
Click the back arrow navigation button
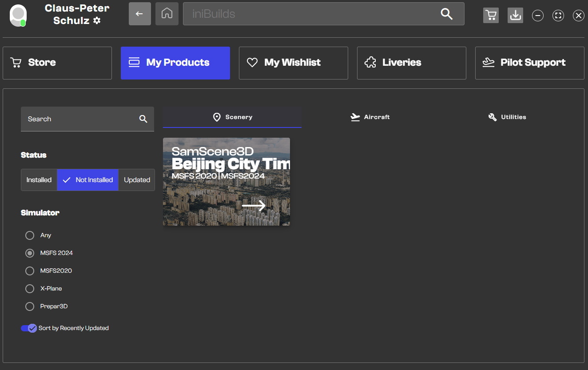[139, 14]
